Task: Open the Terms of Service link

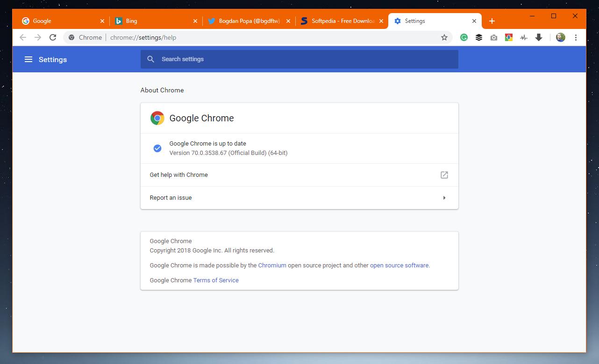Action: [x=216, y=280]
